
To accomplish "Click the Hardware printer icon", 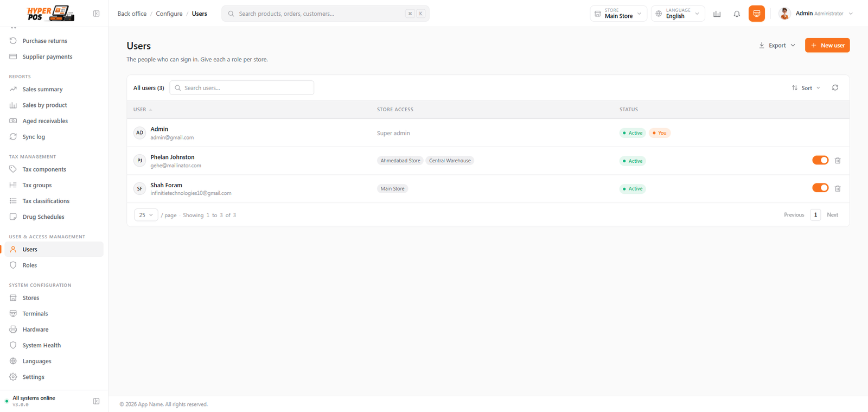I will click(x=13, y=329).
